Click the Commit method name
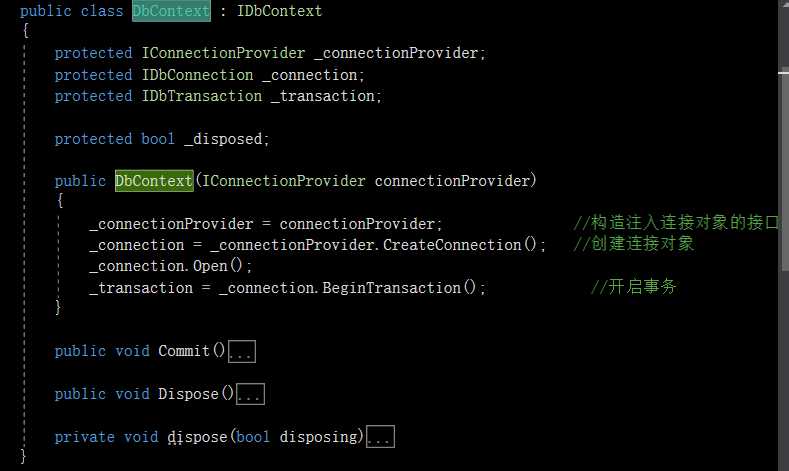The width and height of the screenshot is (789, 471). 184,351
